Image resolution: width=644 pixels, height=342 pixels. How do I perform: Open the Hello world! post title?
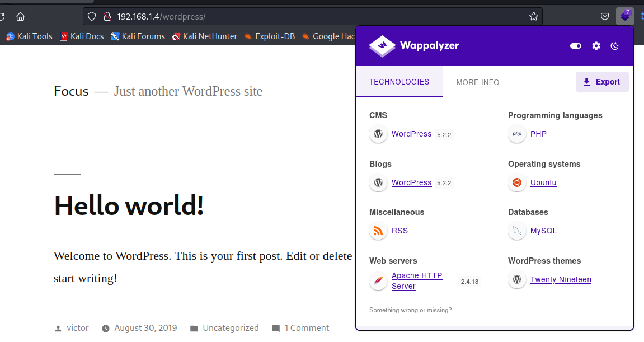(129, 205)
